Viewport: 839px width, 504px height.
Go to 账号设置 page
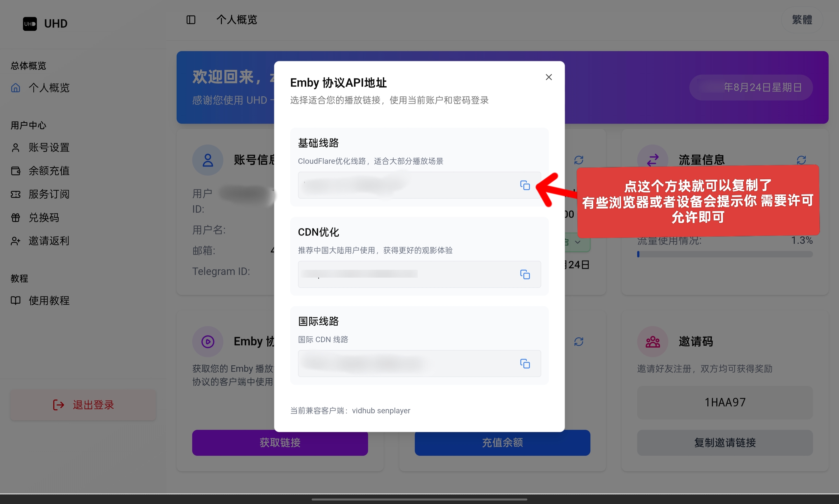pyautogui.click(x=49, y=147)
